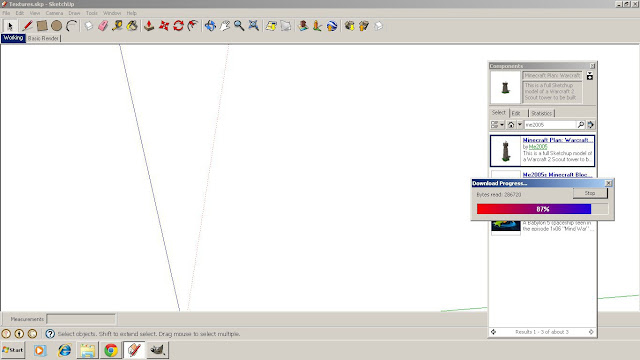Go to the previous results page arrow
This screenshot has width=640, height=360.
pos(493,332)
